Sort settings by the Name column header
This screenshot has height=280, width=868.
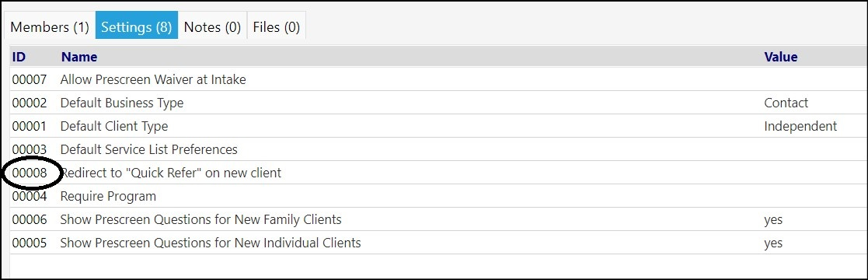pyautogui.click(x=79, y=57)
